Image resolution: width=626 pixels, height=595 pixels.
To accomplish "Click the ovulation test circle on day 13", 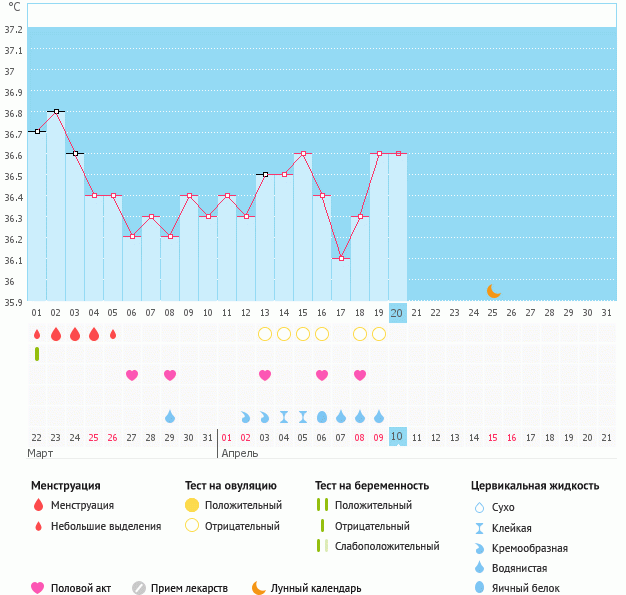I will click(265, 334).
